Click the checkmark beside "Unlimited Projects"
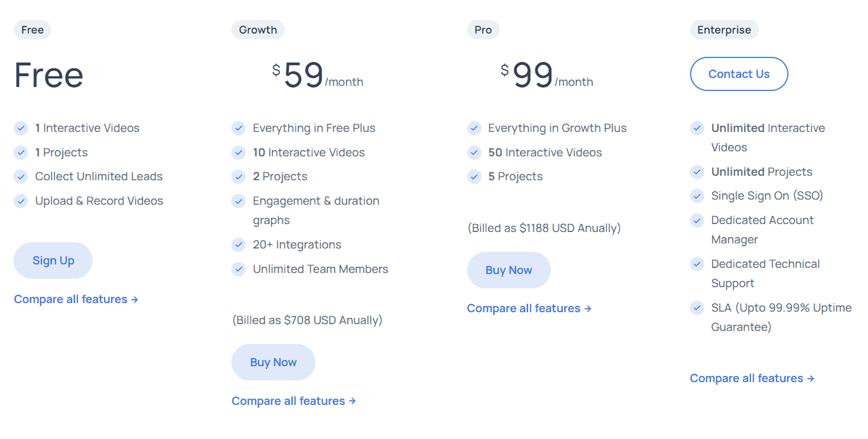 697,172
